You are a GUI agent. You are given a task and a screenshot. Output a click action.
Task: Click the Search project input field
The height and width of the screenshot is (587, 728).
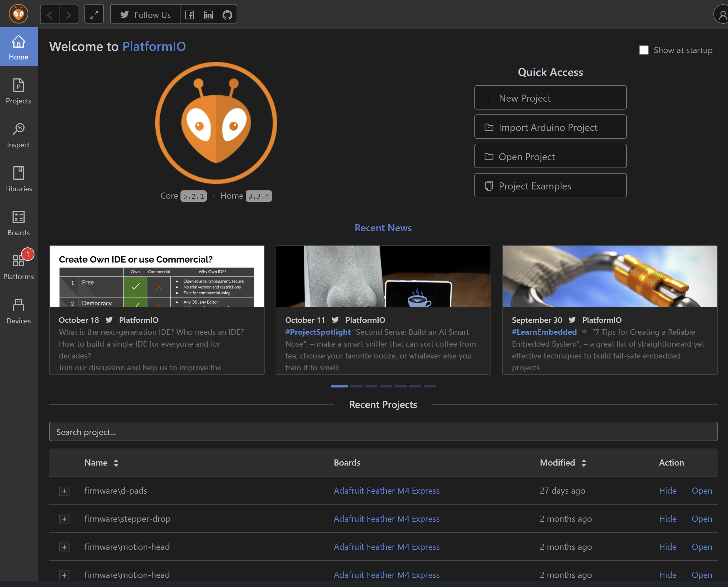pos(383,432)
